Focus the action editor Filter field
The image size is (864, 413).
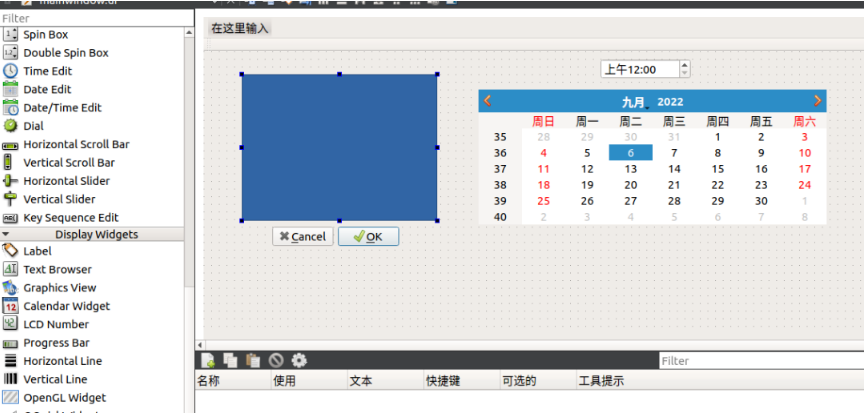tap(762, 361)
